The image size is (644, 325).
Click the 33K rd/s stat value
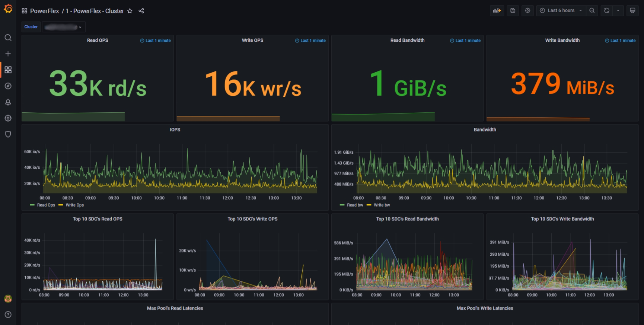point(98,84)
